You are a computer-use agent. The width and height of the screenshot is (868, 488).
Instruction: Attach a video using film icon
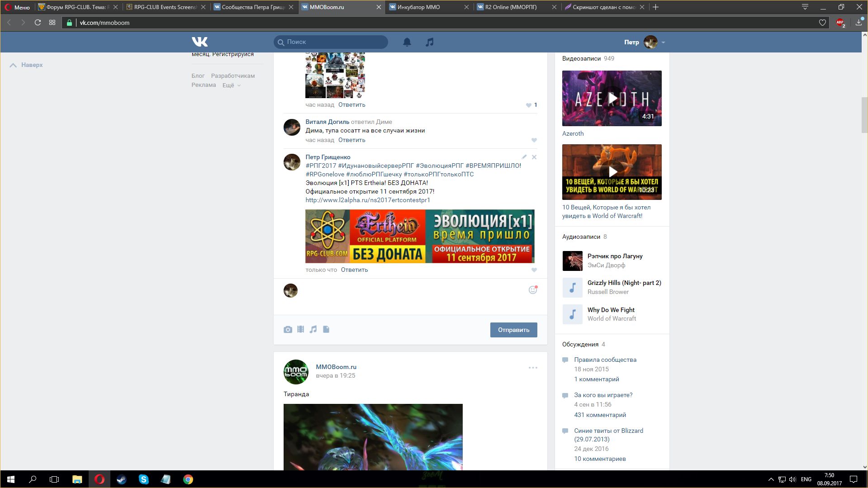click(301, 329)
